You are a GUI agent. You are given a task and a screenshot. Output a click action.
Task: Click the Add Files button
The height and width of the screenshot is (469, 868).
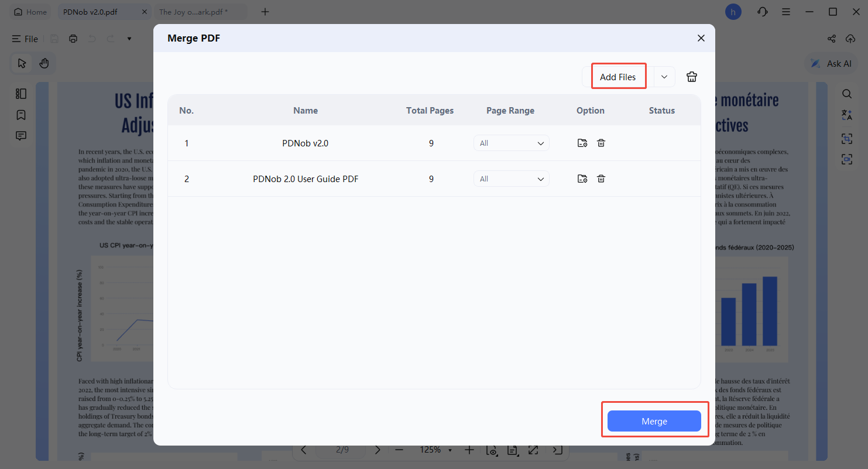point(617,76)
